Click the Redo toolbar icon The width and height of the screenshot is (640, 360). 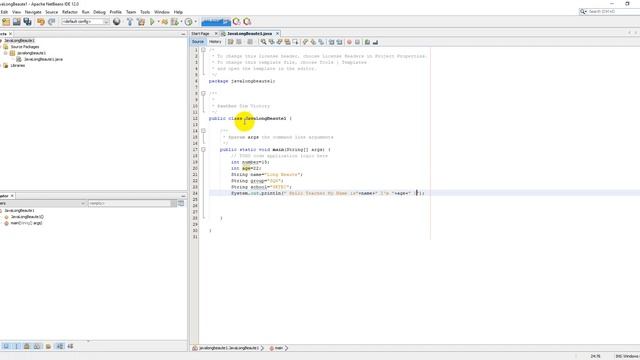(x=51, y=22)
